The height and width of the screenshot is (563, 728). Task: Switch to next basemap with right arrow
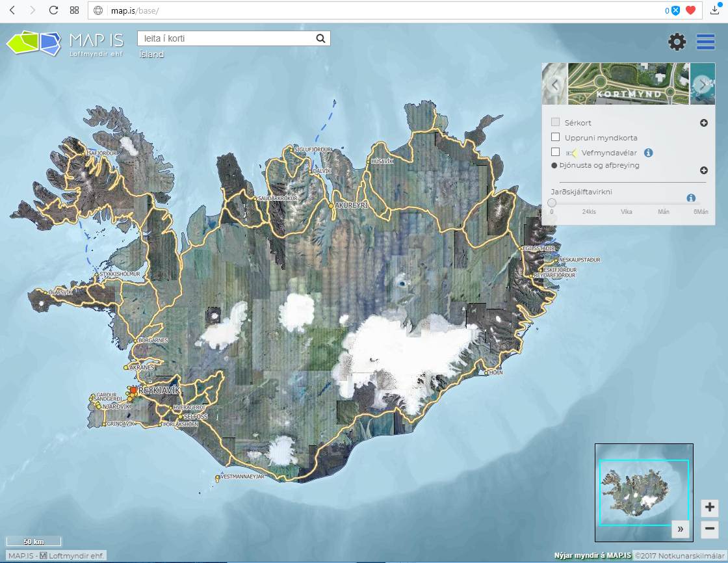(x=702, y=85)
